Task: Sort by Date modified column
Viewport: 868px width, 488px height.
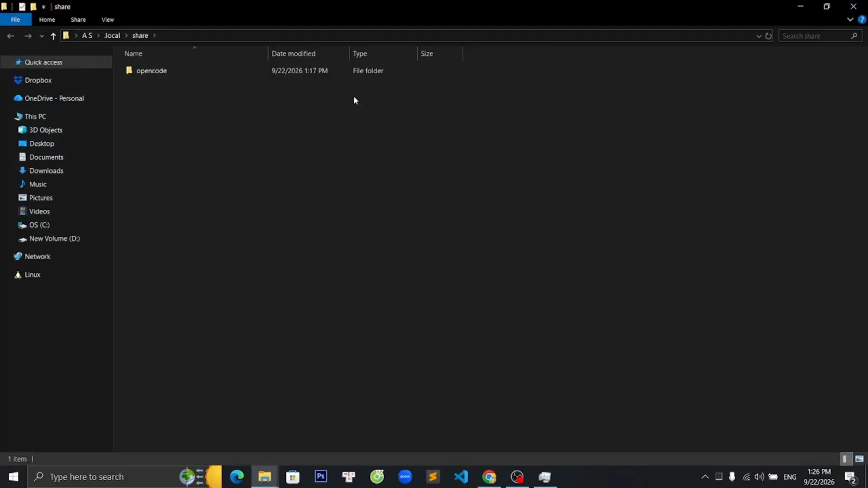Action: (x=293, y=54)
